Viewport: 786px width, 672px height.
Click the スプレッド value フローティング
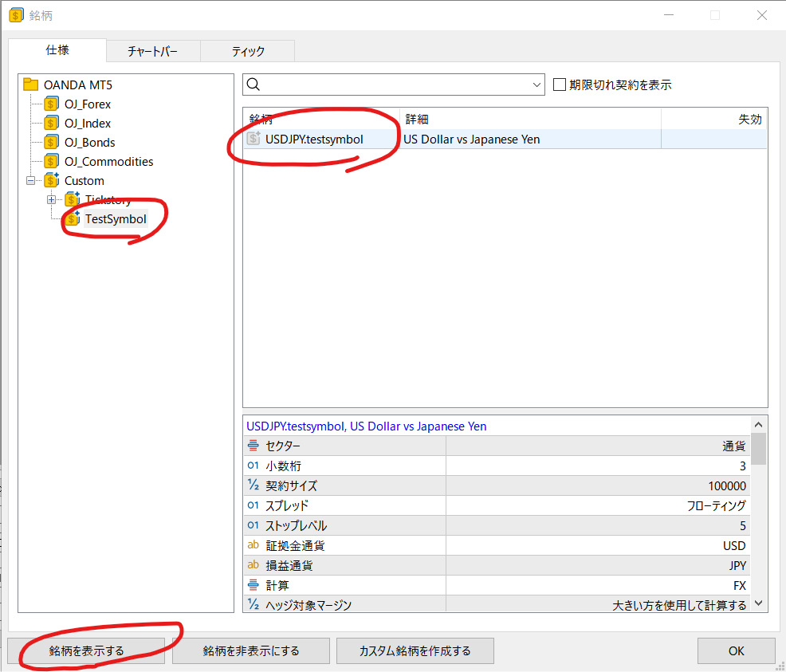(717, 505)
